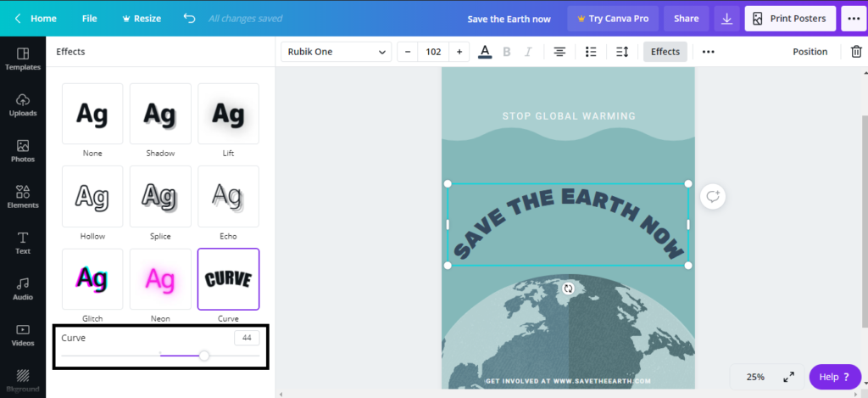Open line spacing options
Screen dimensions: 868x398
(622, 52)
